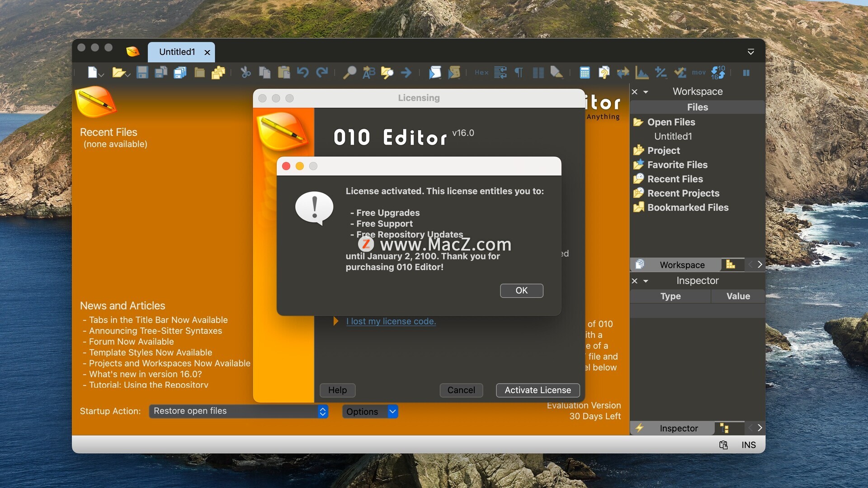This screenshot has width=868, height=488.
Task: Toggle show whitespace paragraph mark icon
Action: (x=519, y=72)
